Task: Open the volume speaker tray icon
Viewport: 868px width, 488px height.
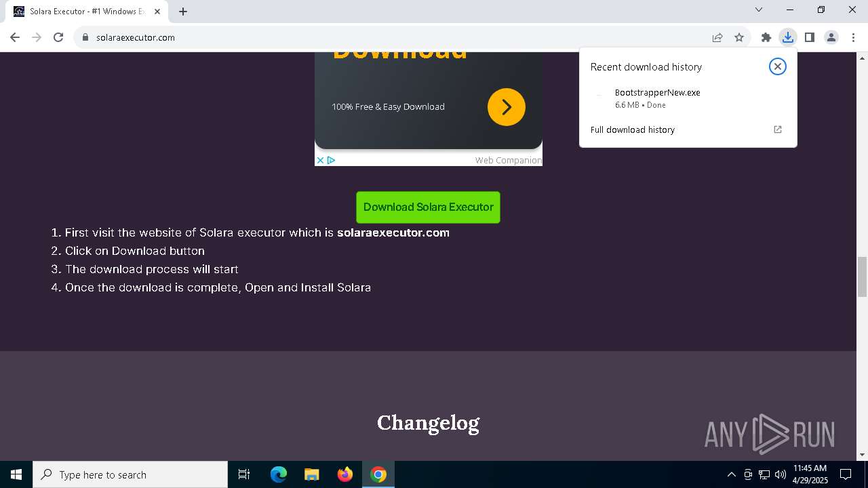Action: (x=781, y=474)
